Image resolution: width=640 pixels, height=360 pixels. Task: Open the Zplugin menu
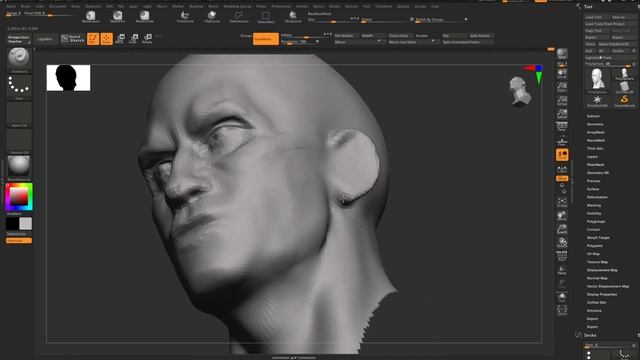click(403, 7)
